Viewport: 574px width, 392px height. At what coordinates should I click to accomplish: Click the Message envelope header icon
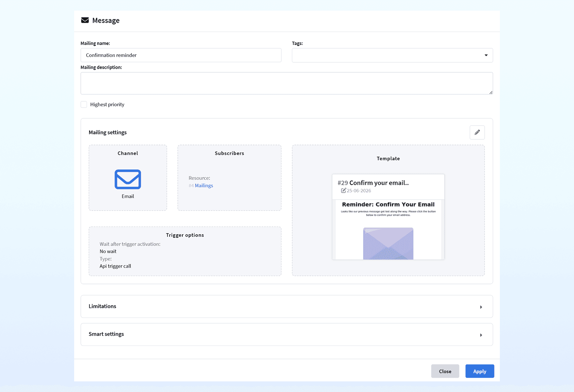(85, 20)
